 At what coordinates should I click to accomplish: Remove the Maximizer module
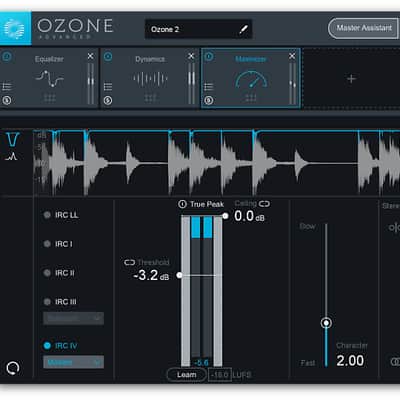click(x=292, y=56)
